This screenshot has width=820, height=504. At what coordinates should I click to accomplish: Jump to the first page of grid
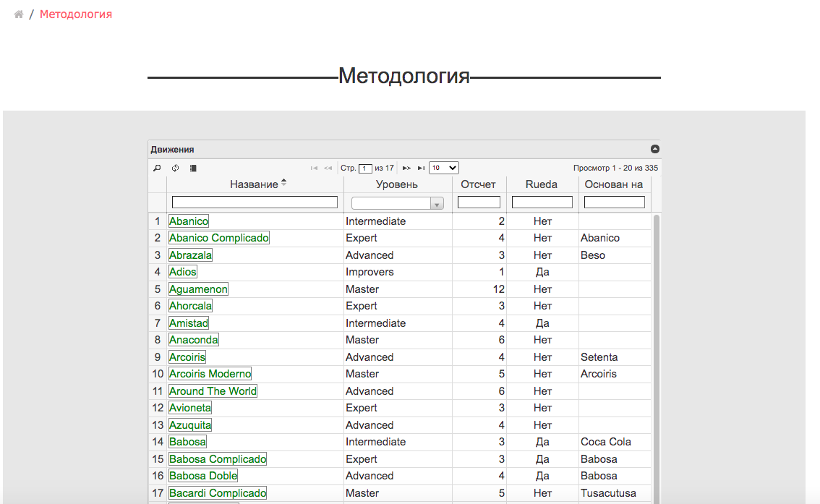click(x=314, y=168)
